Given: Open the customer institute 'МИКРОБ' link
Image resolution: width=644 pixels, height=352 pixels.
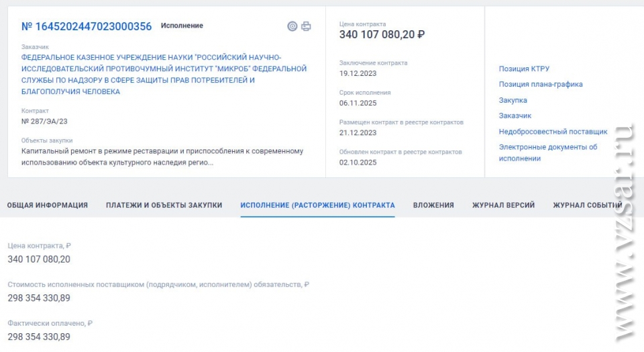Looking at the screenshot, I should pos(164,75).
